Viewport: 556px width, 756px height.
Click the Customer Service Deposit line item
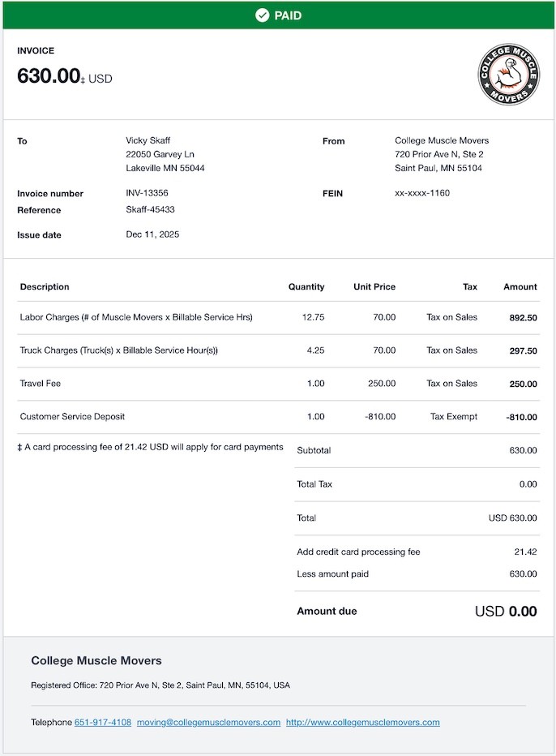(72, 416)
